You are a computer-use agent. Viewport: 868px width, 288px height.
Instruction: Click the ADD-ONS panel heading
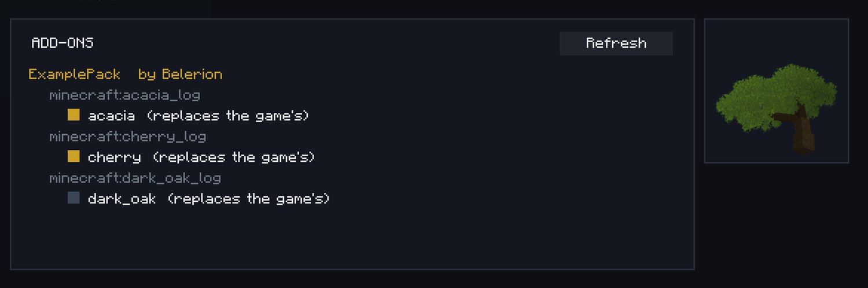(x=62, y=43)
